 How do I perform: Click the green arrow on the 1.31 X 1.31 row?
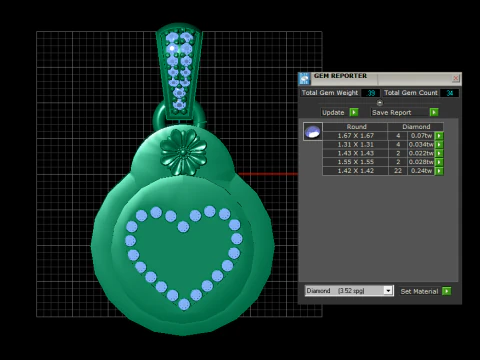click(x=439, y=145)
